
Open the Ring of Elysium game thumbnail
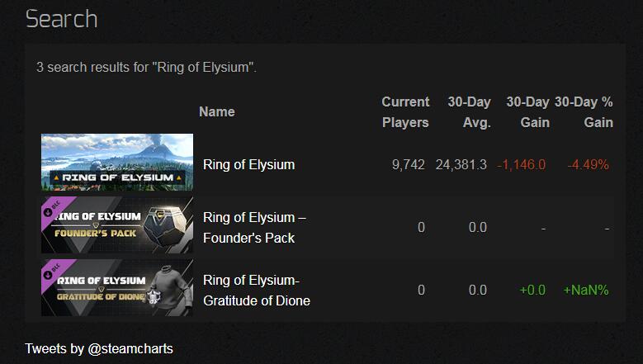[x=116, y=163]
